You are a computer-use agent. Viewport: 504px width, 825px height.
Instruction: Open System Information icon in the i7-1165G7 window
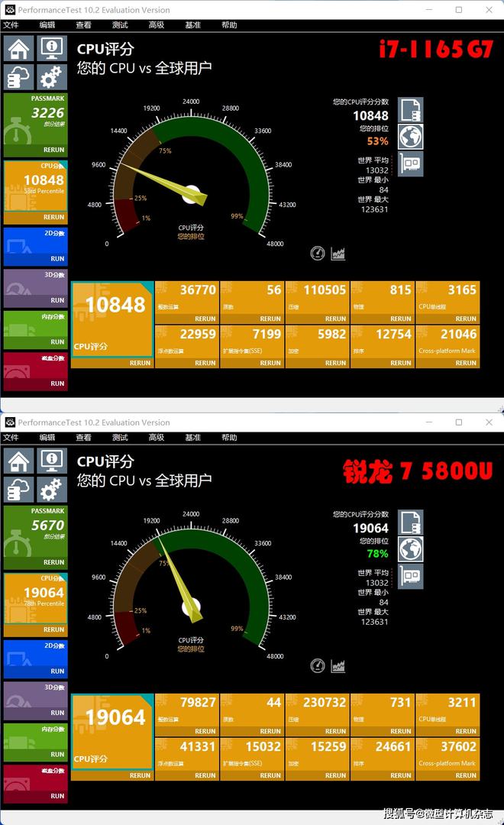(52, 49)
